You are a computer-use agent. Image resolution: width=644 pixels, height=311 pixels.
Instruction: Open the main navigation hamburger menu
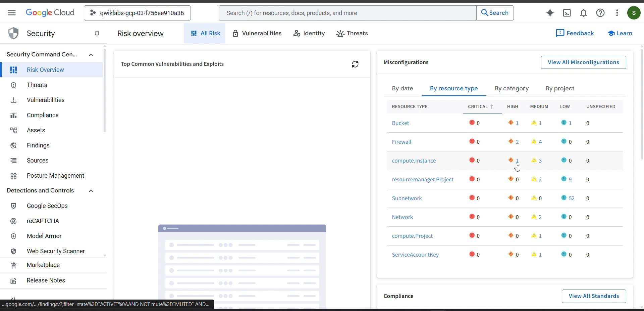(12, 13)
